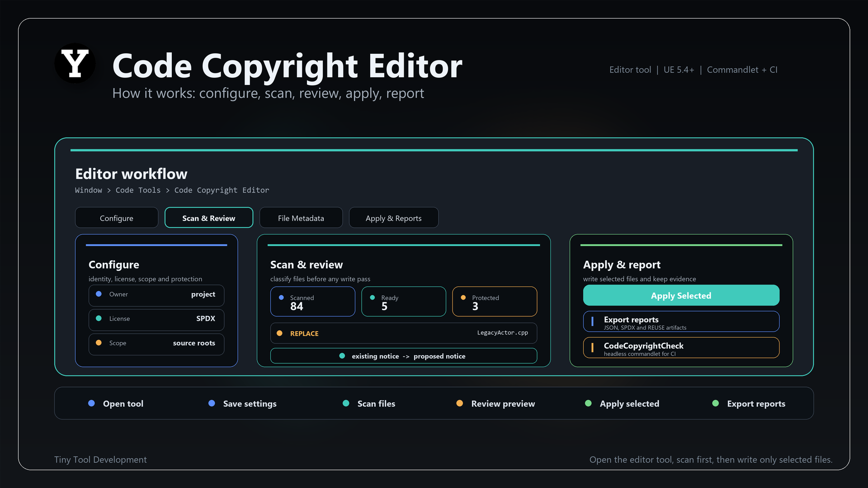
Task: Click the Owner project row
Action: click(x=156, y=296)
